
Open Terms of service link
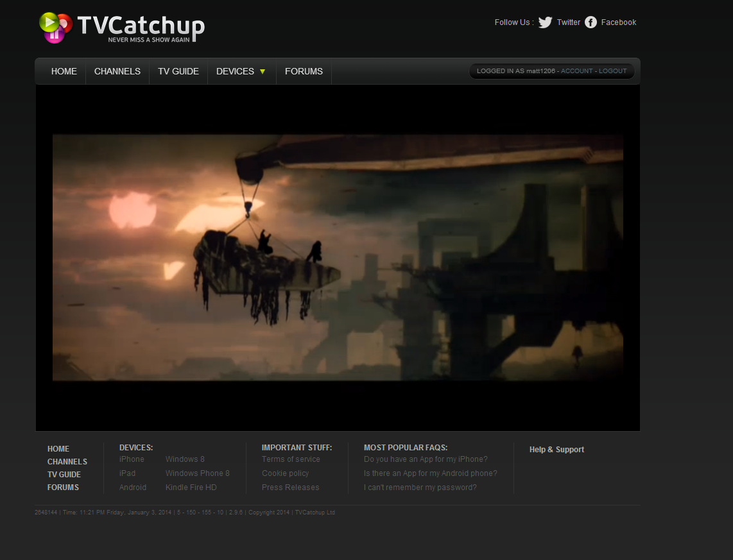coord(291,459)
